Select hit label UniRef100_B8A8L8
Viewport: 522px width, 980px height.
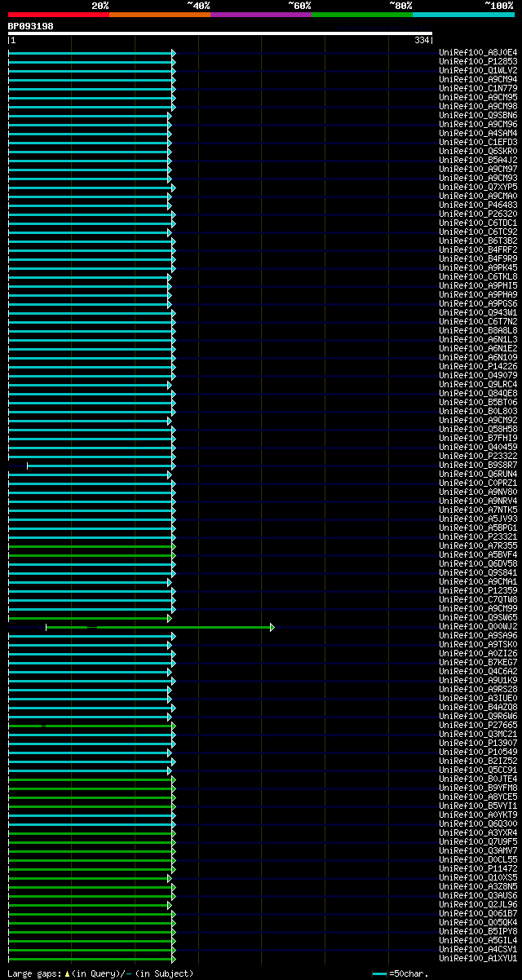coord(478,330)
